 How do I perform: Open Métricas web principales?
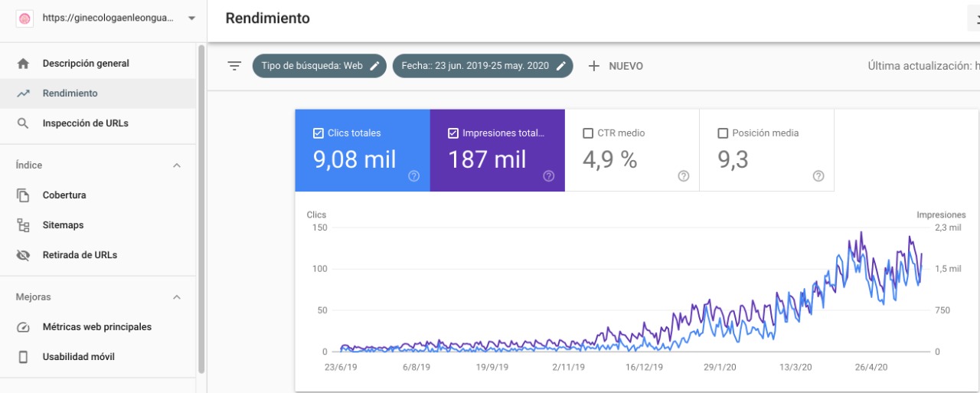96,327
